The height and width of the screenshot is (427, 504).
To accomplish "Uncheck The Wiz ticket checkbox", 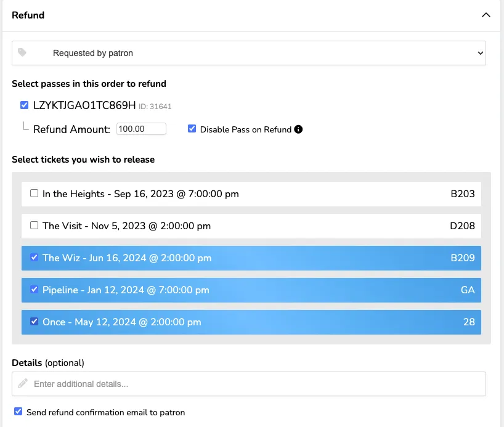I will click(x=34, y=258).
